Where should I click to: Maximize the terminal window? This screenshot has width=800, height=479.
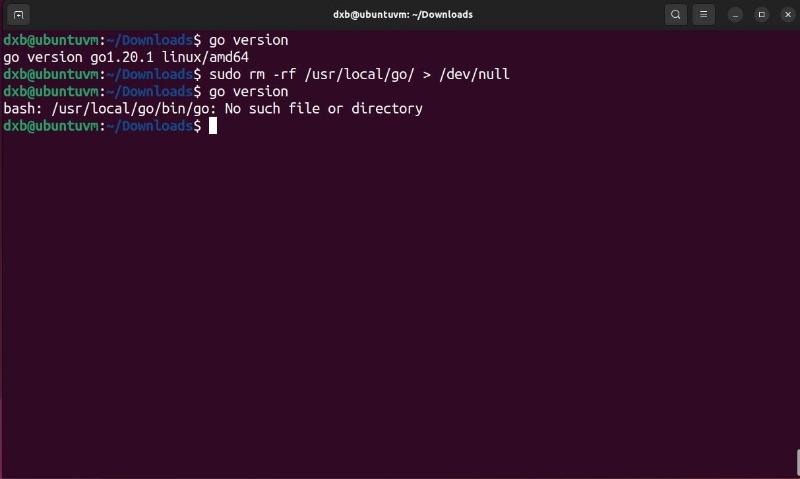click(761, 15)
